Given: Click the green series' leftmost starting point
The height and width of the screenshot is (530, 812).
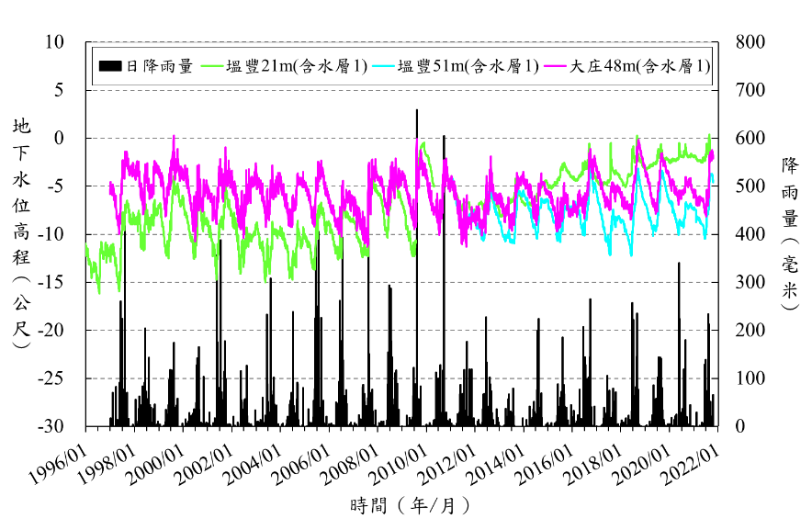Looking at the screenshot, I should point(86,244).
